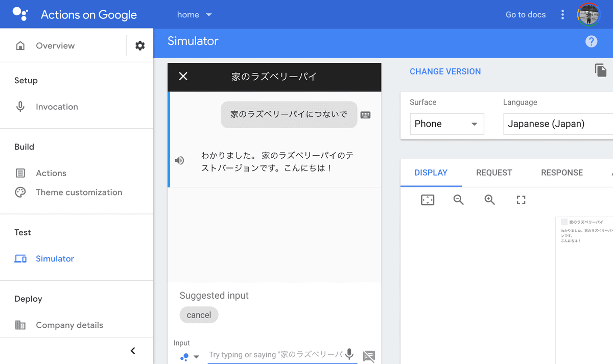Close the 家のラズベリーパイ conversation
This screenshot has width=613, height=364.
click(183, 77)
